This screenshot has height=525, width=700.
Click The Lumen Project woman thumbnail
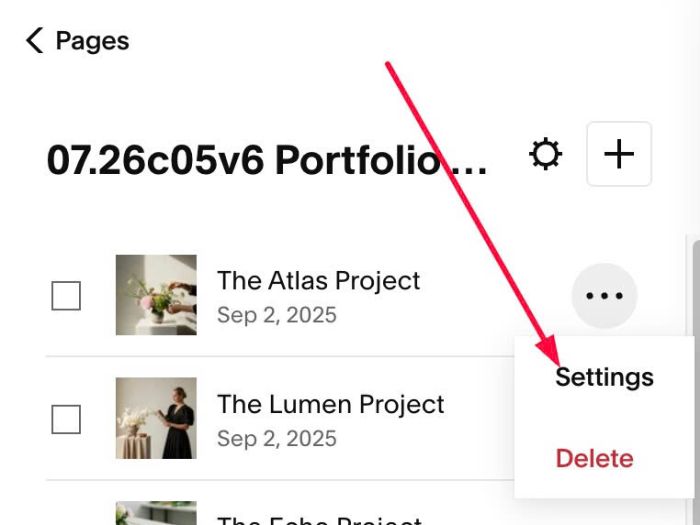pyautogui.click(x=156, y=418)
